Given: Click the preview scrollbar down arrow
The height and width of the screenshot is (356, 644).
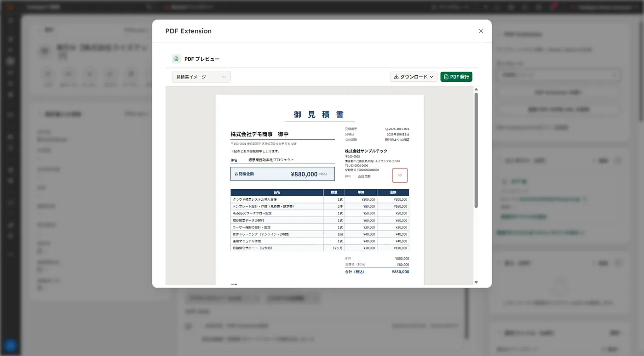Looking at the screenshot, I should pos(476,282).
